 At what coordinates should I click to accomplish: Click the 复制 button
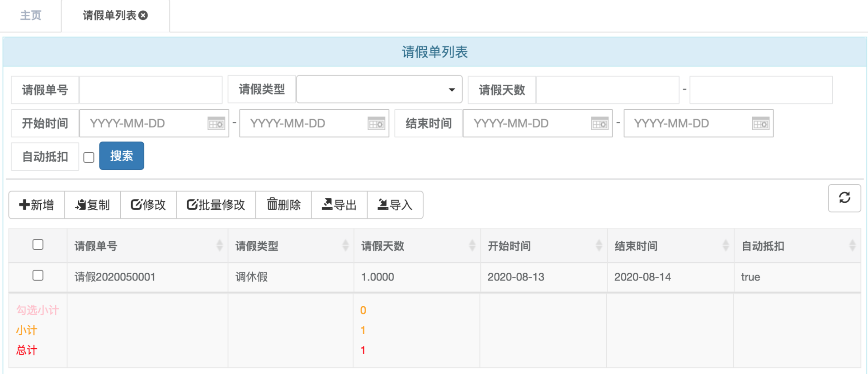coord(93,205)
